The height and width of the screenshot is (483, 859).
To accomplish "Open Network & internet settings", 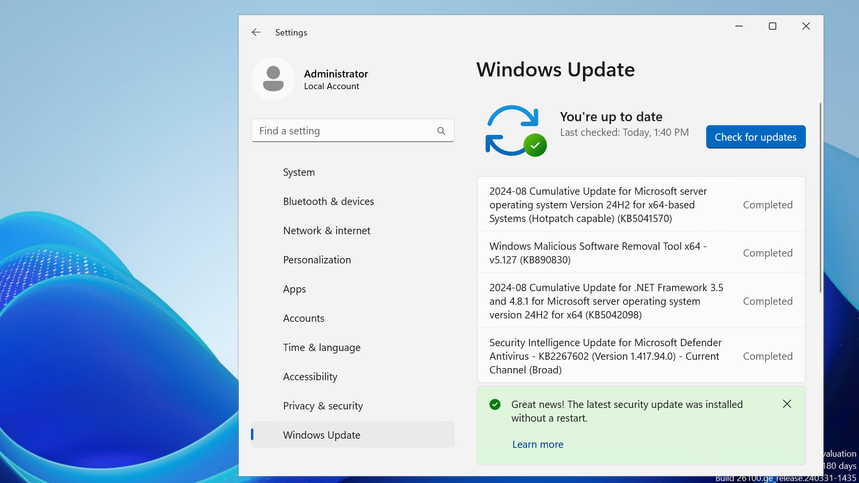I will tap(353, 231).
